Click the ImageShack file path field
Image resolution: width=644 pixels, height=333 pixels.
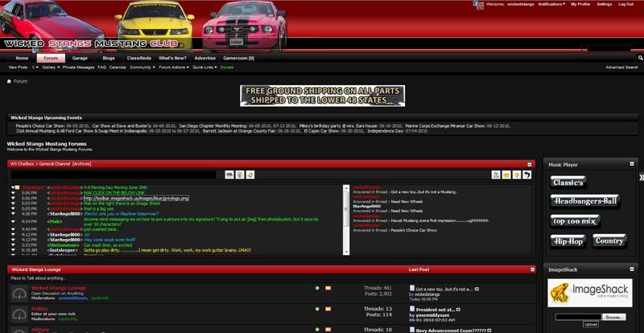(x=578, y=317)
